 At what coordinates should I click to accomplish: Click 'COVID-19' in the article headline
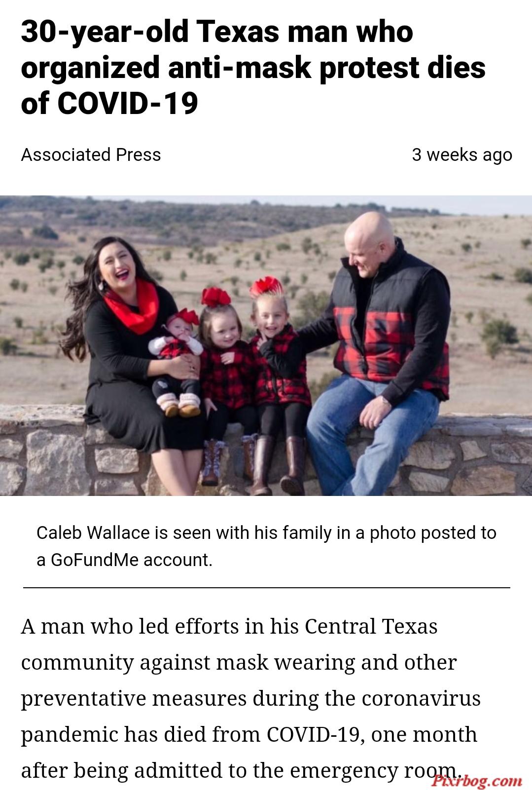[x=128, y=104]
